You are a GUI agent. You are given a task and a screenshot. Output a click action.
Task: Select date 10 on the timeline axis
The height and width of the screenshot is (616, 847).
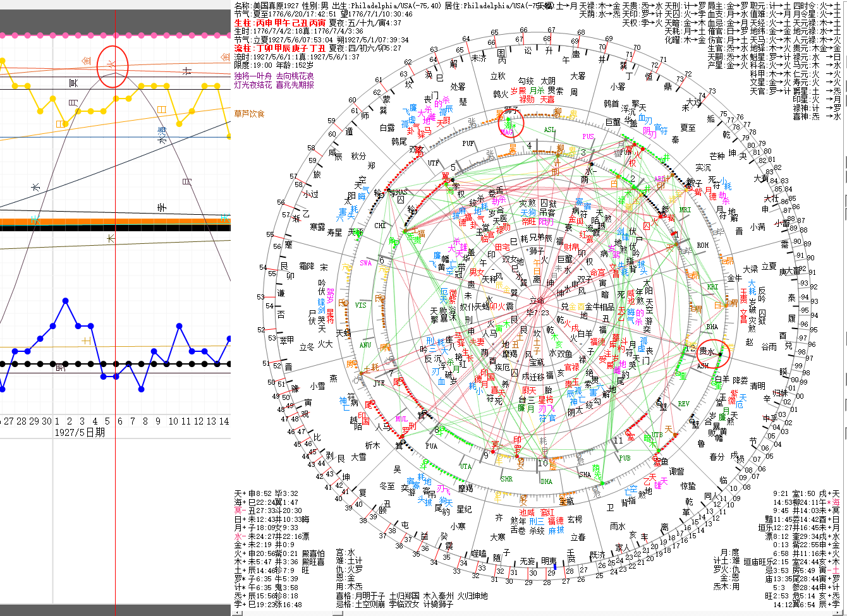[x=173, y=421]
